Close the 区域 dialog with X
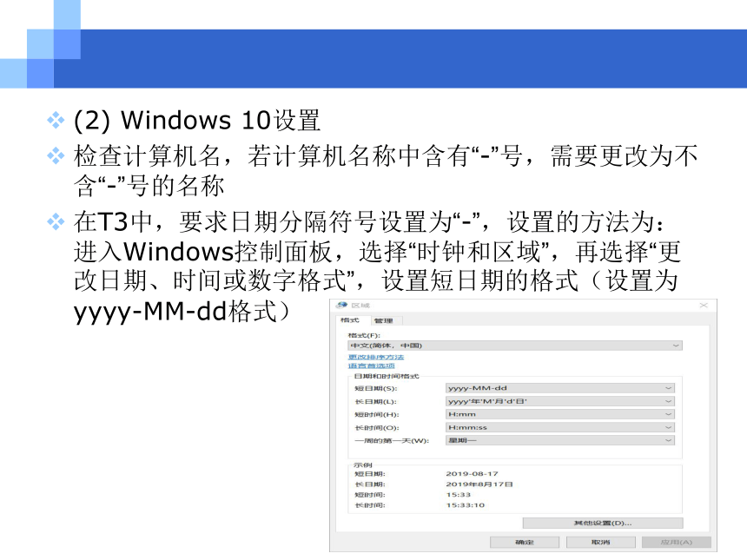This screenshot has height=560, width=747. pyautogui.click(x=704, y=306)
